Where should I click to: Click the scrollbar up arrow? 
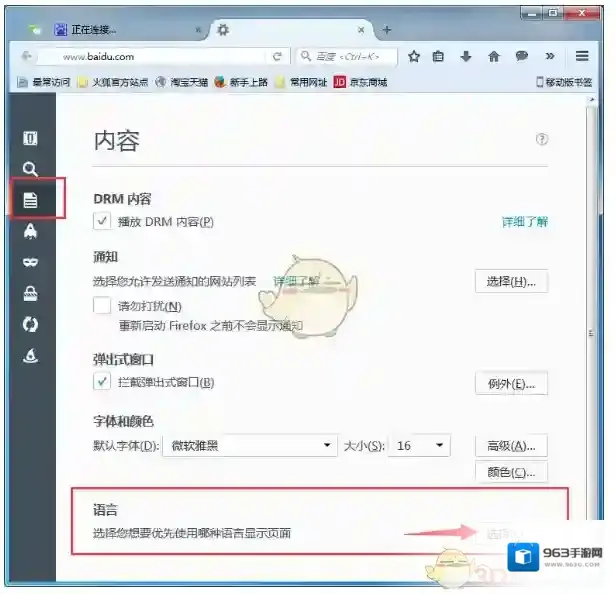591,100
